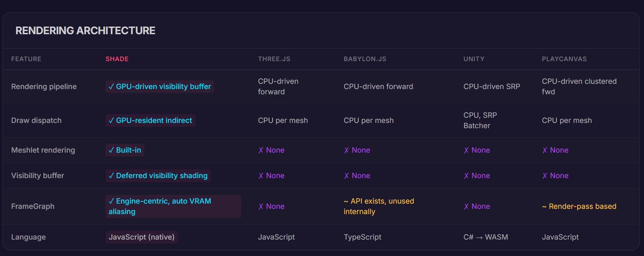Click the 'TypeScript' language cell
This screenshot has height=256, width=644.
[x=362, y=237]
